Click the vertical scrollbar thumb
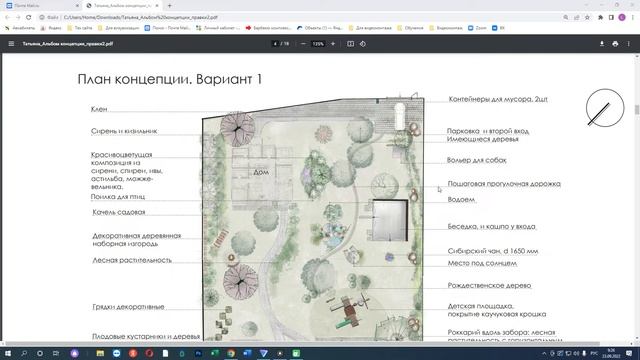640x360 pixels. coord(637,109)
